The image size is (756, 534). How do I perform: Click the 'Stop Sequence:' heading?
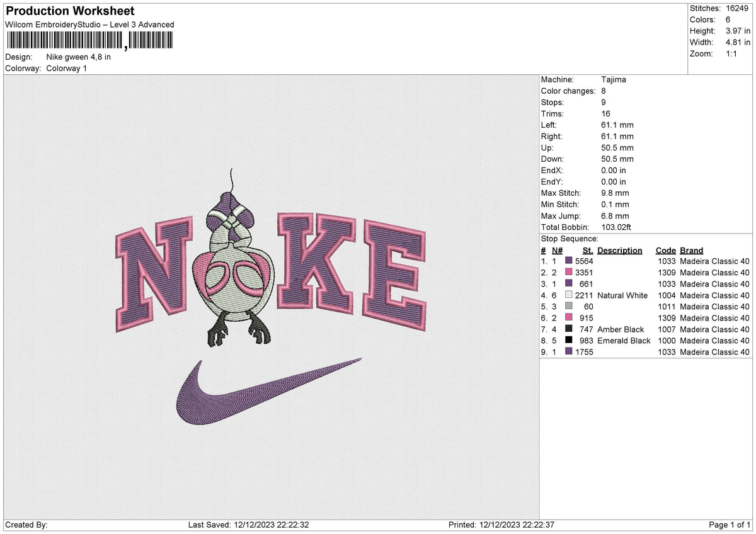pyautogui.click(x=570, y=239)
